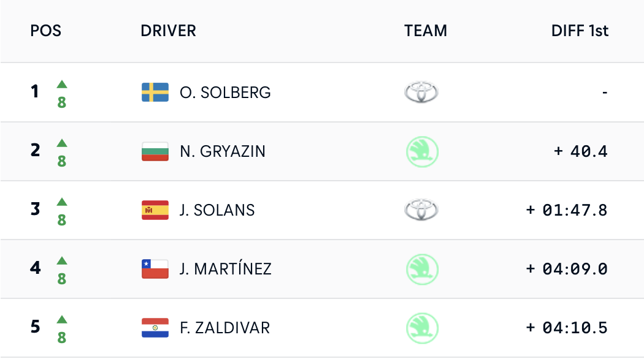This screenshot has width=644, height=359.
Task: Click the green up arrow at position 1
Action: pyautogui.click(x=62, y=85)
